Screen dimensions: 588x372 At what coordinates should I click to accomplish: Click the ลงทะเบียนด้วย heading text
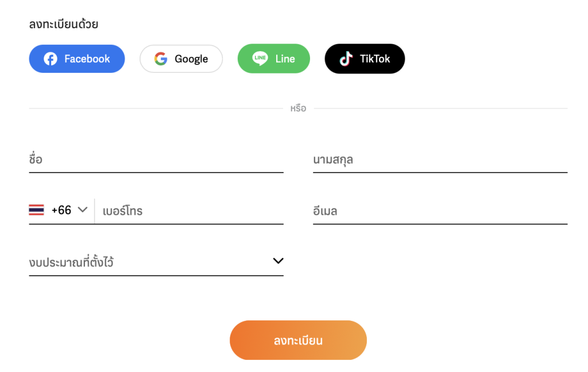[x=64, y=24]
